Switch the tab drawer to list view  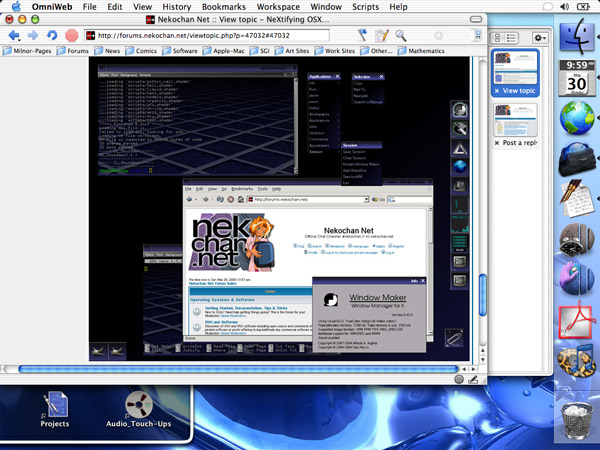point(511,38)
